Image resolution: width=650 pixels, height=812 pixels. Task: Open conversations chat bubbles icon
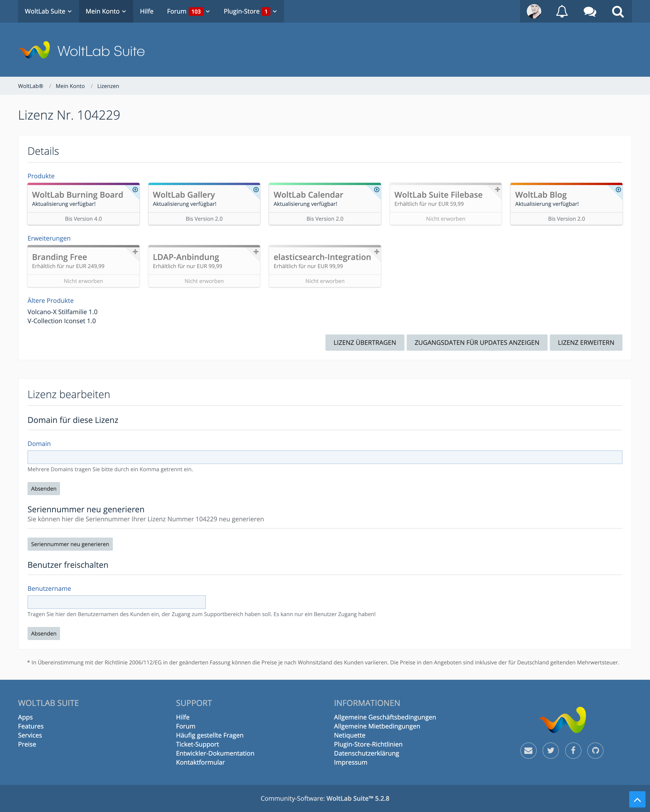[x=589, y=11]
